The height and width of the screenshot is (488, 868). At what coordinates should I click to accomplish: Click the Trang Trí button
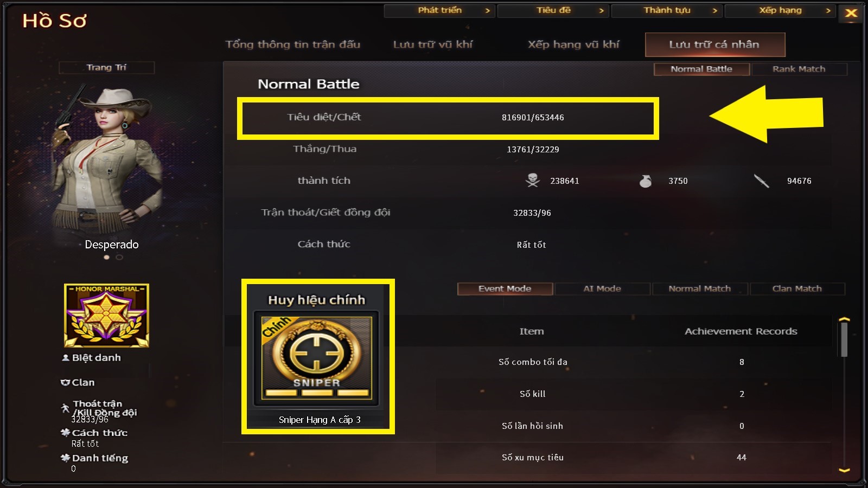(x=106, y=67)
